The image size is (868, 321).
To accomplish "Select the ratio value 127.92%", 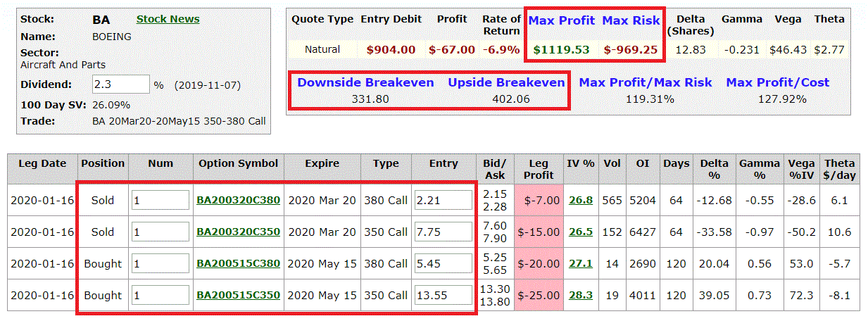I will point(782,99).
